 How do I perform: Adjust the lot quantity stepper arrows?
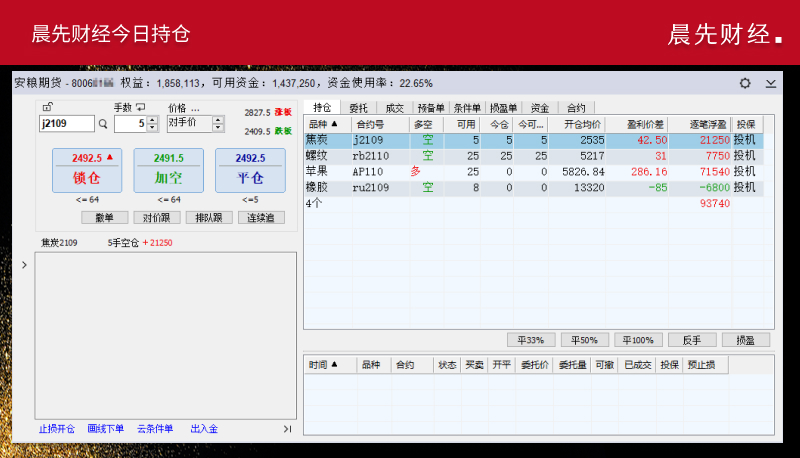click(x=153, y=124)
